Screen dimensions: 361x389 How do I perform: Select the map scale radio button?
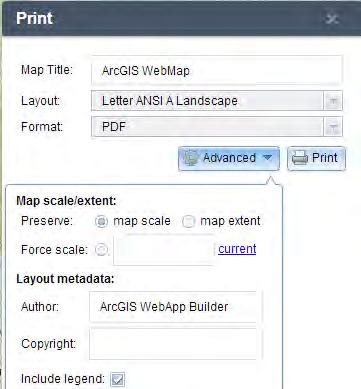point(101,221)
